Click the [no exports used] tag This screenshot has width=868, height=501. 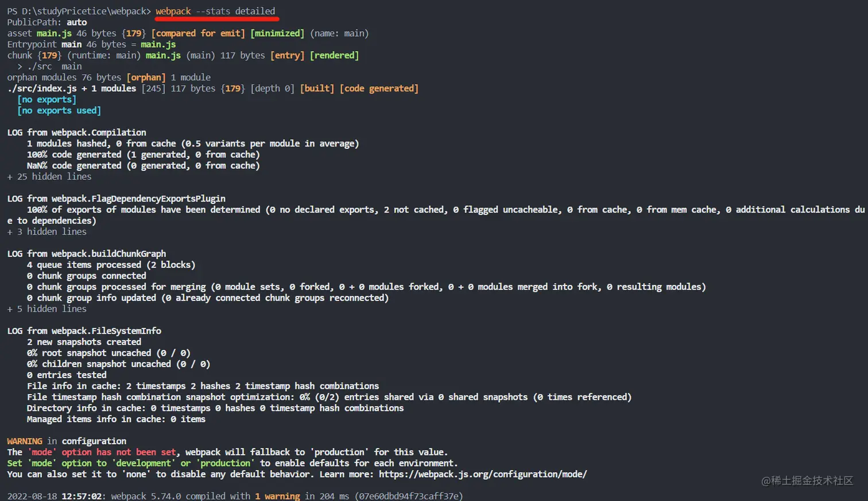pyautogui.click(x=59, y=110)
